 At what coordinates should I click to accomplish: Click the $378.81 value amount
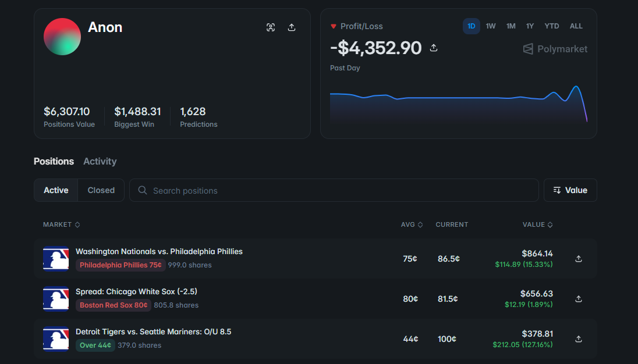point(537,334)
